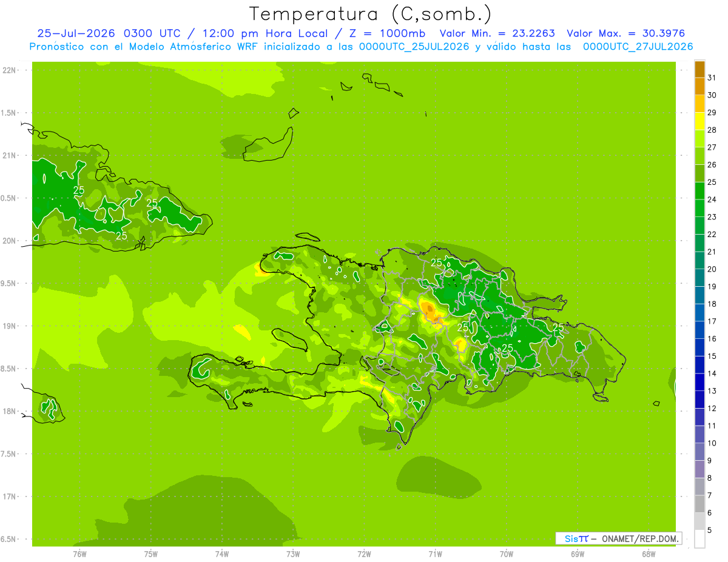Viewport: 728px width, 562px height.
Task: Click the latitude label "18N"
Action: pos(8,411)
